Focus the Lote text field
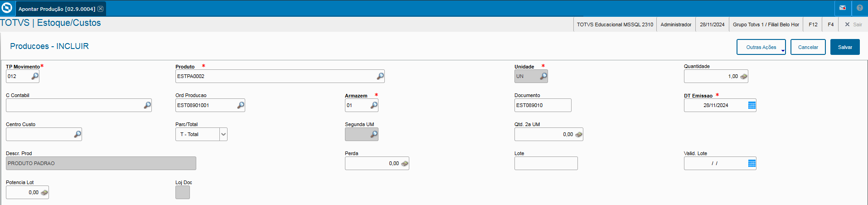Image resolution: width=868 pixels, height=205 pixels. point(546,163)
